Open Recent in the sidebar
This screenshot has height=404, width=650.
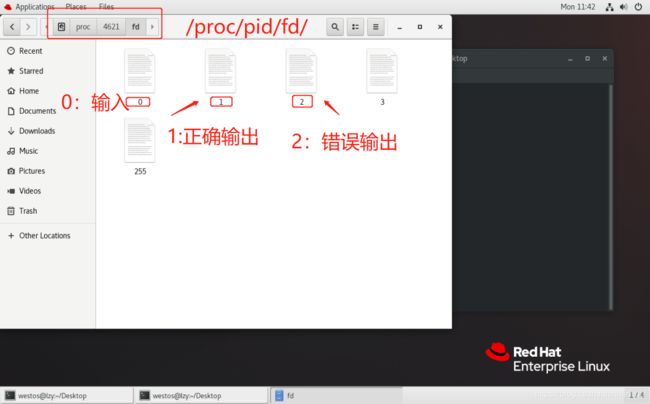pyautogui.click(x=48, y=51)
